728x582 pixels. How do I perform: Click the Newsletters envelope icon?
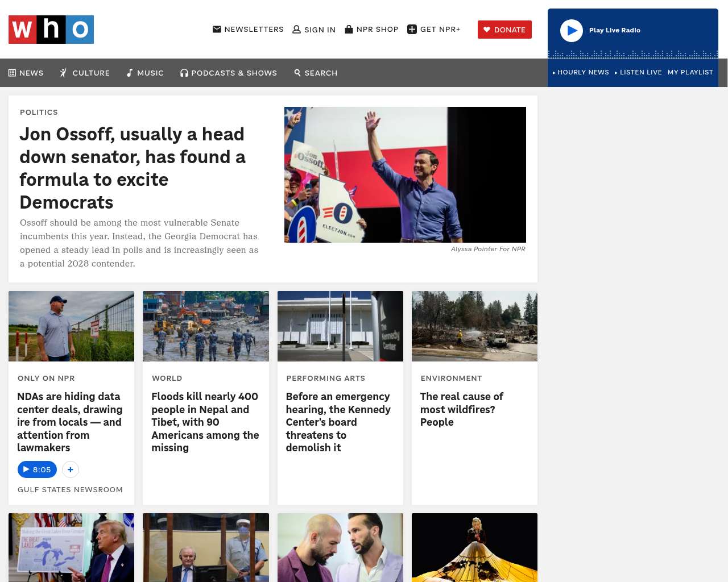point(217,29)
